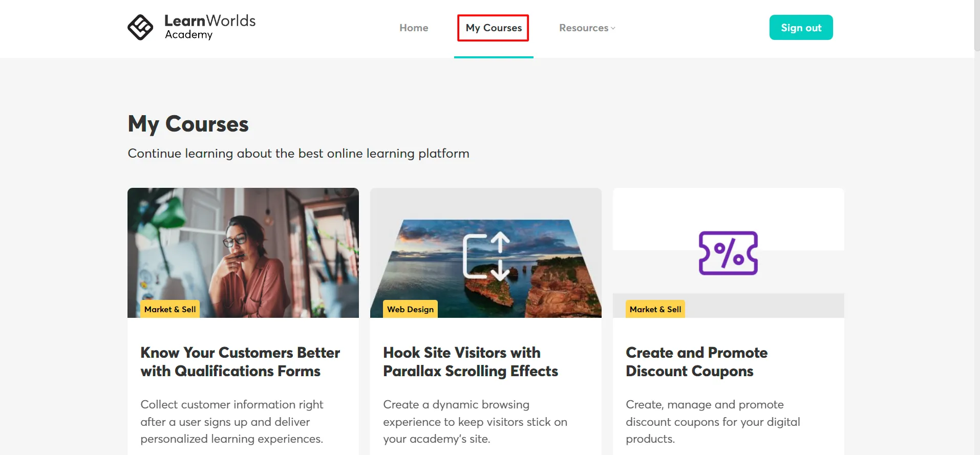Click Create and Promote Discount Coupons heading
The height and width of the screenshot is (455, 980).
click(x=696, y=362)
